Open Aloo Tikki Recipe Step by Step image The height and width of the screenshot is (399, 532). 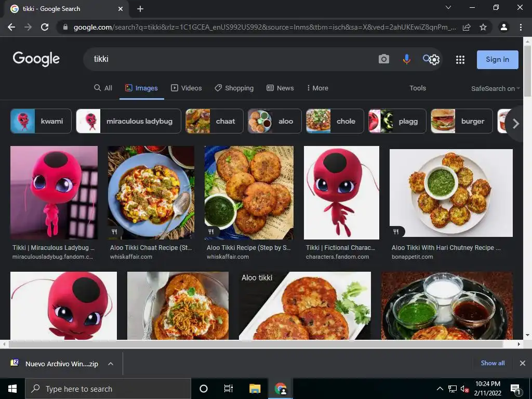pos(249,193)
